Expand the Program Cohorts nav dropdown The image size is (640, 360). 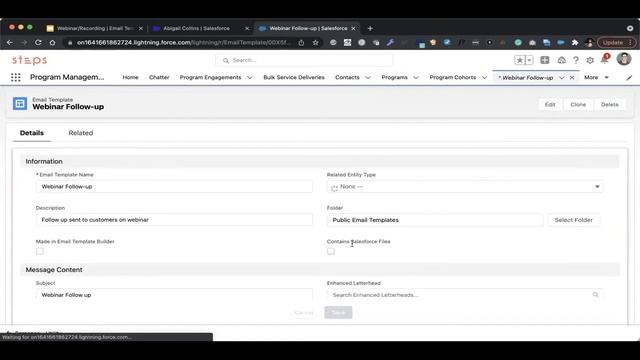coord(484,78)
